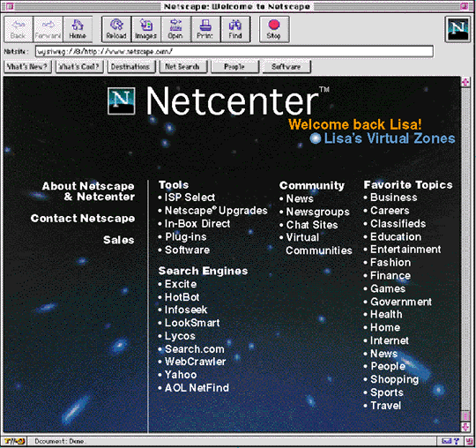This screenshot has height=448, width=476.
Task: Click the Contact Netscape link
Action: 83,219
